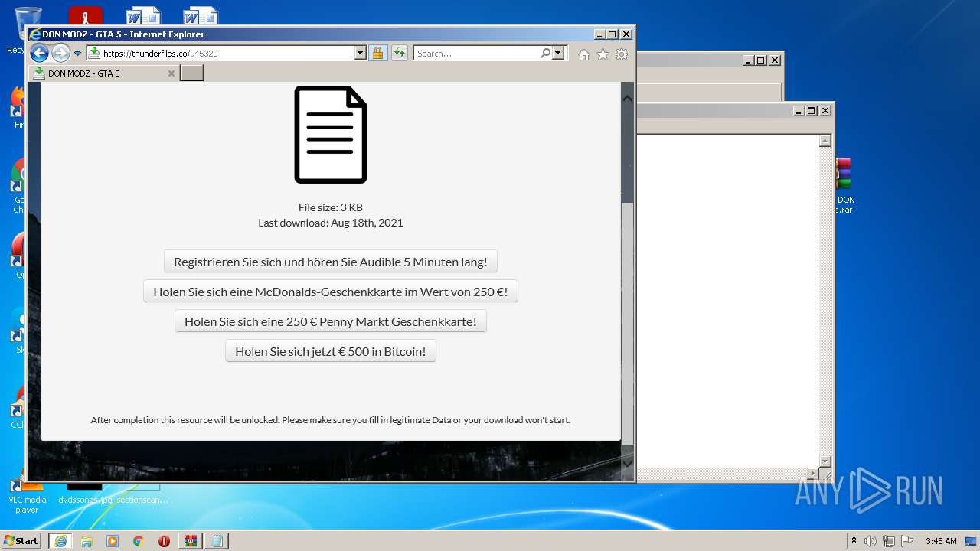Click the thunderfiles.co address bar
This screenshot has width=980, height=551.
(x=220, y=54)
